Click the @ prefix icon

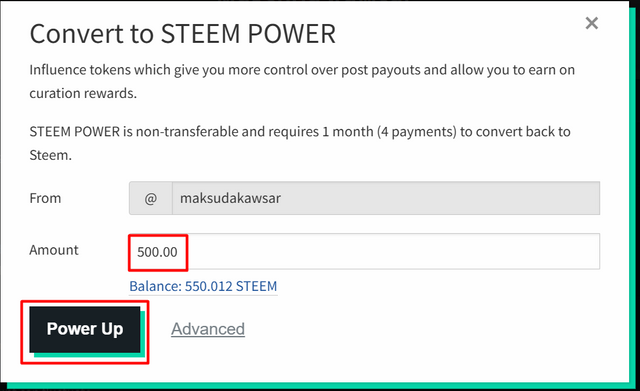pyautogui.click(x=151, y=198)
